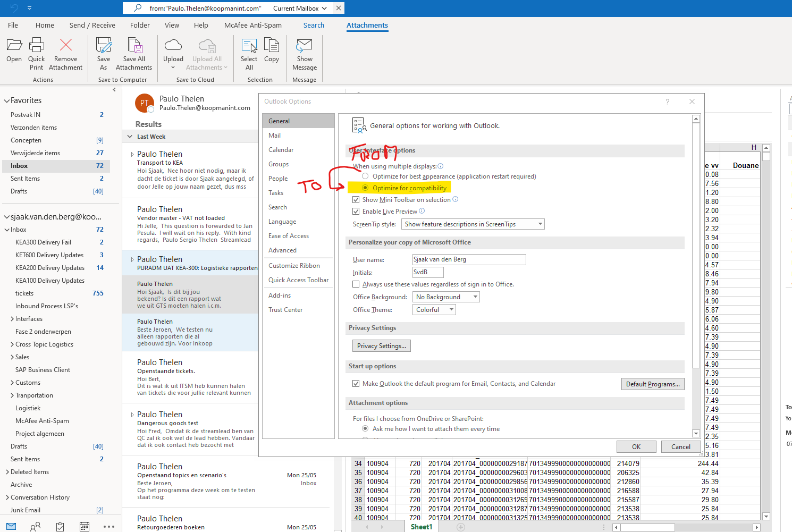Click the search query input box
Screen dimensions: 792x532
click(x=205, y=9)
